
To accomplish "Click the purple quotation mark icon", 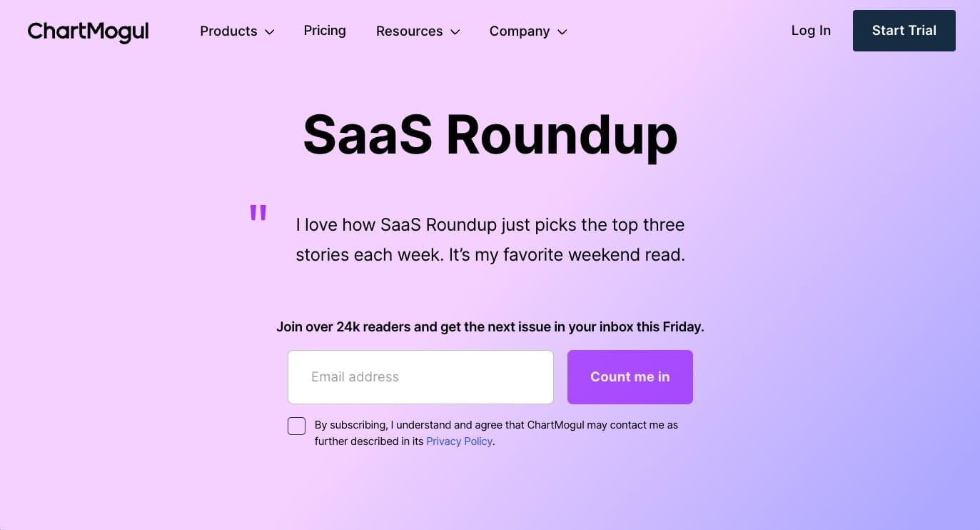I will point(258,211).
